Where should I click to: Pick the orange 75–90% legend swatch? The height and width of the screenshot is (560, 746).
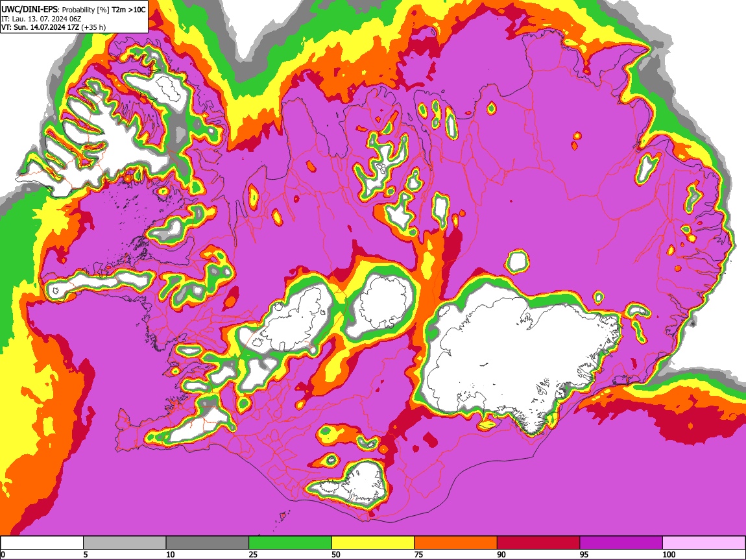coord(456,543)
